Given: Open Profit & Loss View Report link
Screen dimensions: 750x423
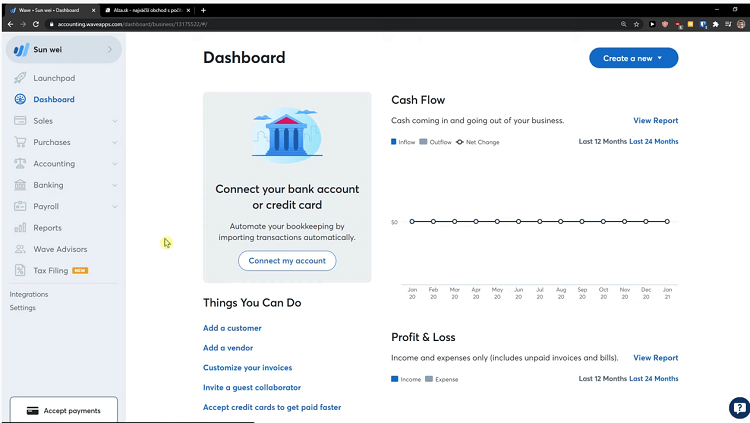Looking at the screenshot, I should tap(656, 358).
